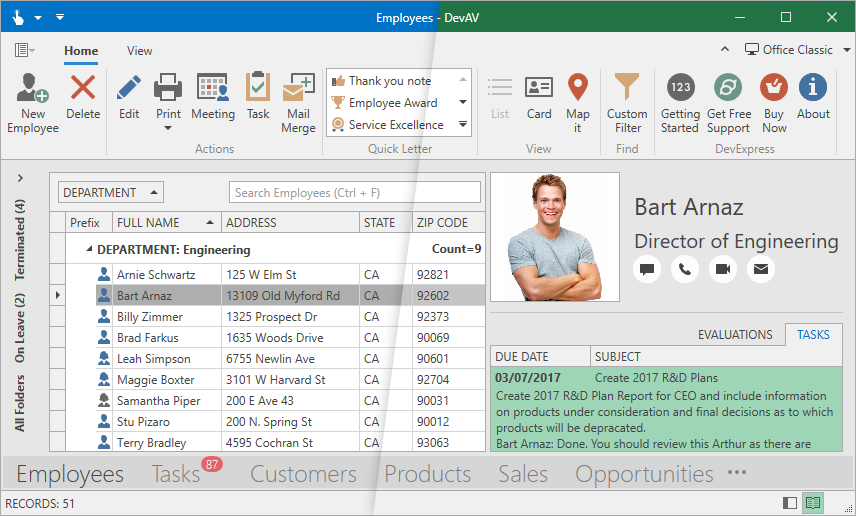The height and width of the screenshot is (516, 856).
Task: Click the Search Employees field
Action: click(355, 193)
